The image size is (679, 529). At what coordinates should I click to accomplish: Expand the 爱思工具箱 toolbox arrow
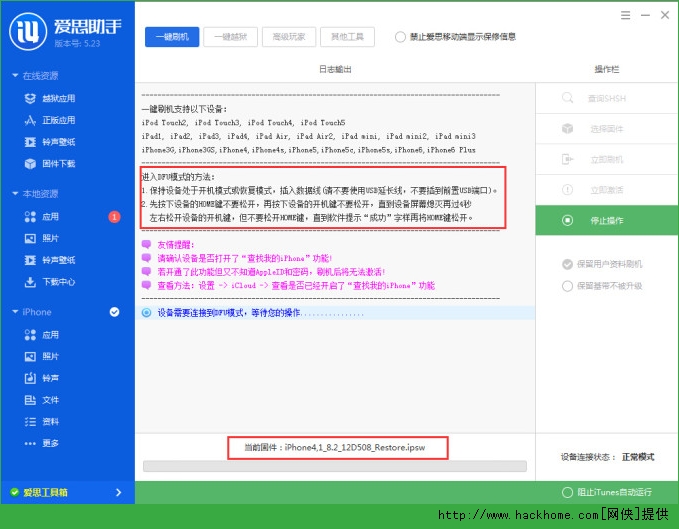click(x=118, y=492)
